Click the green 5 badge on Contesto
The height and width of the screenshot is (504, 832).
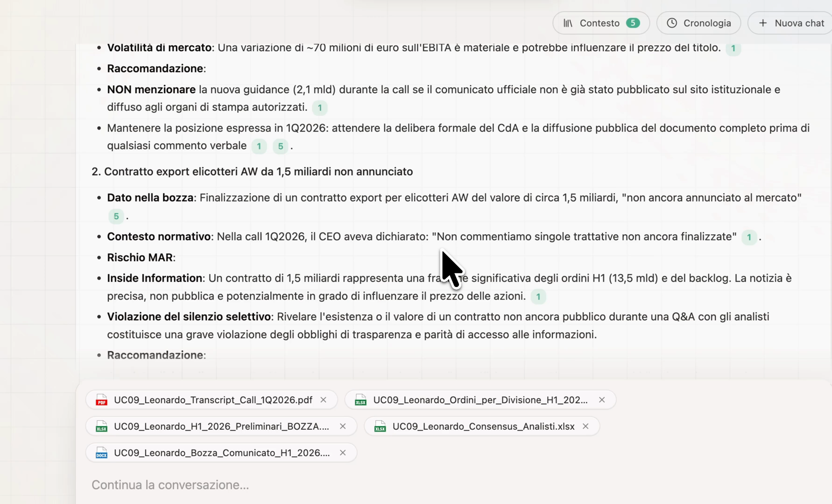[x=633, y=23]
